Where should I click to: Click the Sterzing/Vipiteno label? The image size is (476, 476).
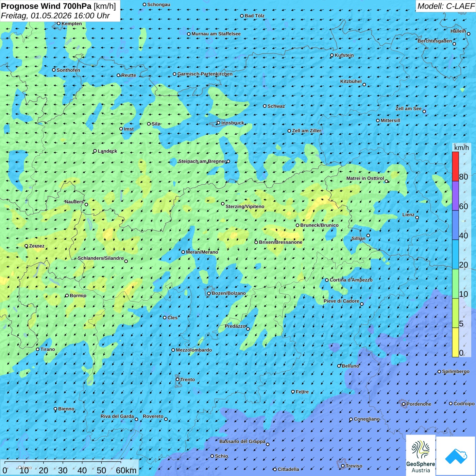[x=245, y=206]
